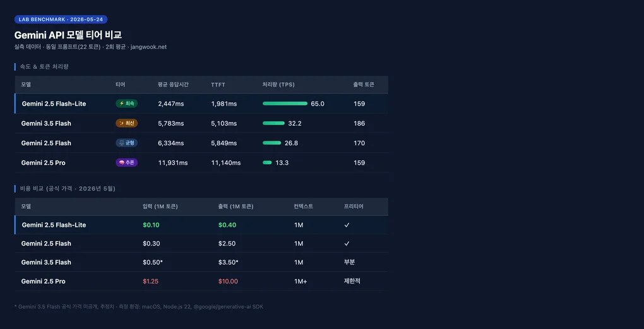Select Gemini 3.5 Flash in the cost table
This screenshot has width=644, height=329.
46,263
